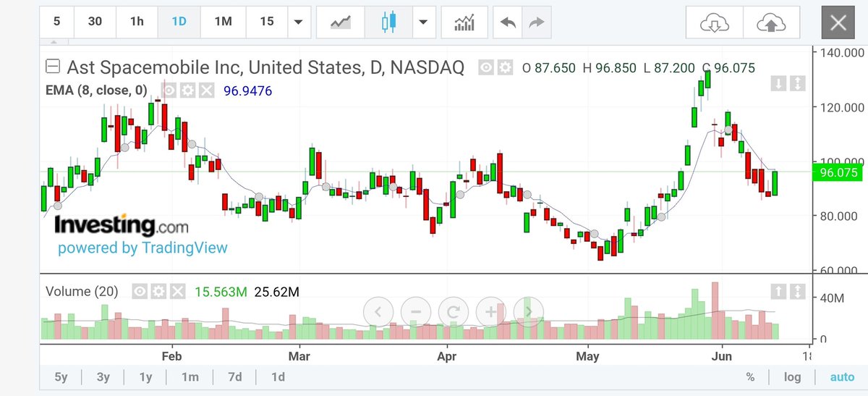Set date range to 7d
Screen dimensions: 868x396
pyautogui.click(x=235, y=376)
